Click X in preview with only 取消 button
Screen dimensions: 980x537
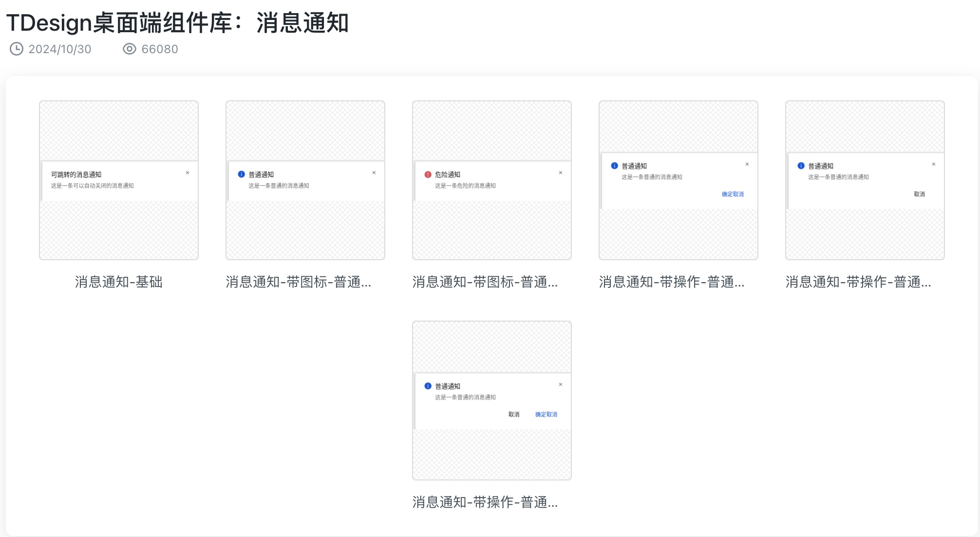(934, 164)
